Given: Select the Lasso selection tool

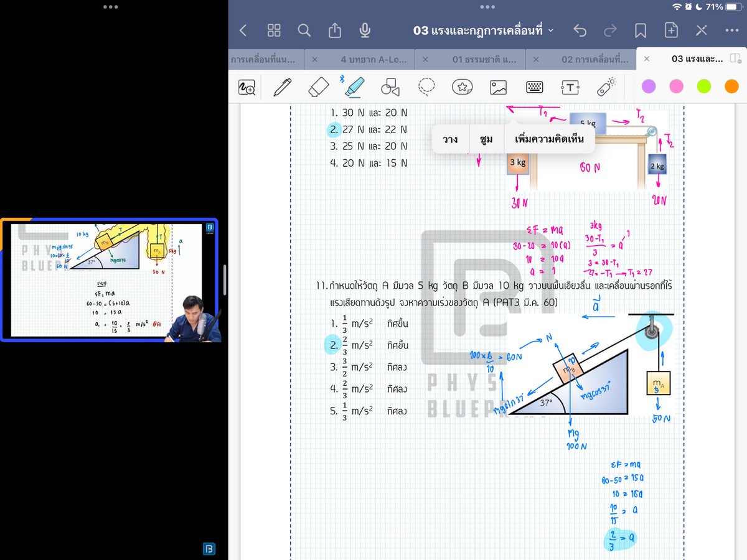Looking at the screenshot, I should click(x=426, y=87).
